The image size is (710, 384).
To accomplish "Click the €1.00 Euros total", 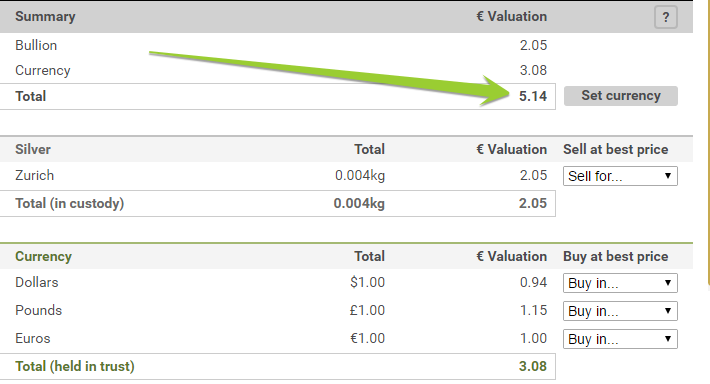I will click(x=367, y=339).
